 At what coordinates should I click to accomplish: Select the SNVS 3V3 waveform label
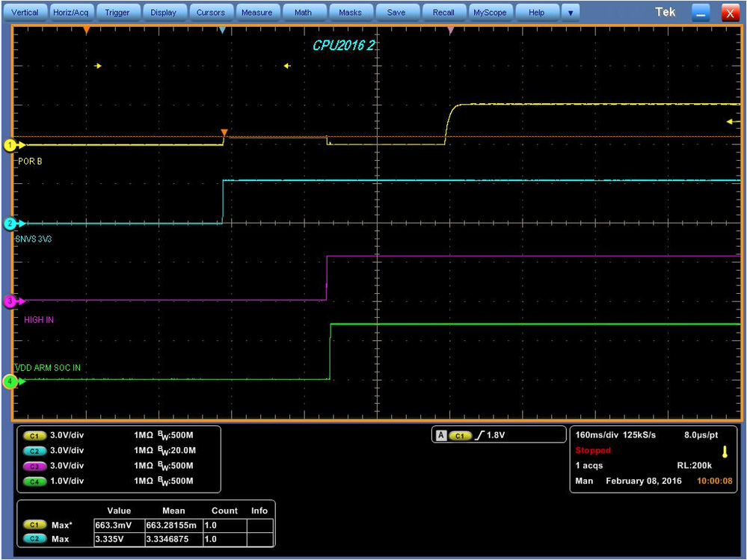pos(34,239)
